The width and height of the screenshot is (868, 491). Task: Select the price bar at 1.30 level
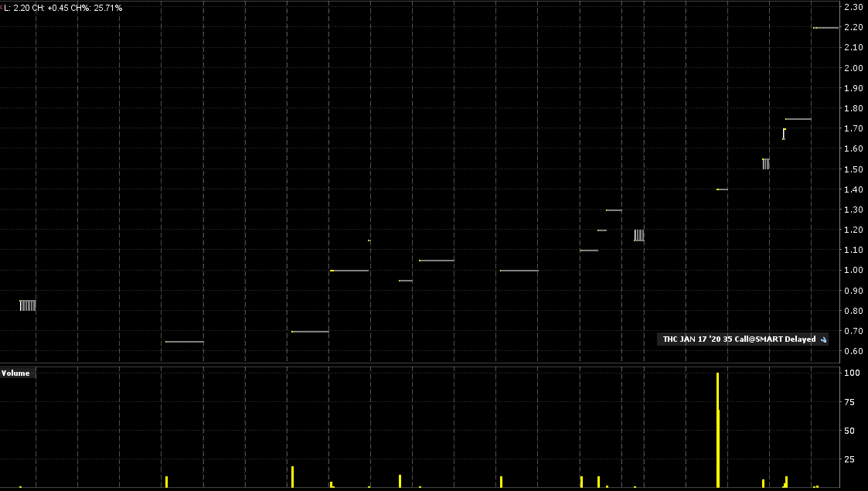pyautogui.click(x=614, y=210)
